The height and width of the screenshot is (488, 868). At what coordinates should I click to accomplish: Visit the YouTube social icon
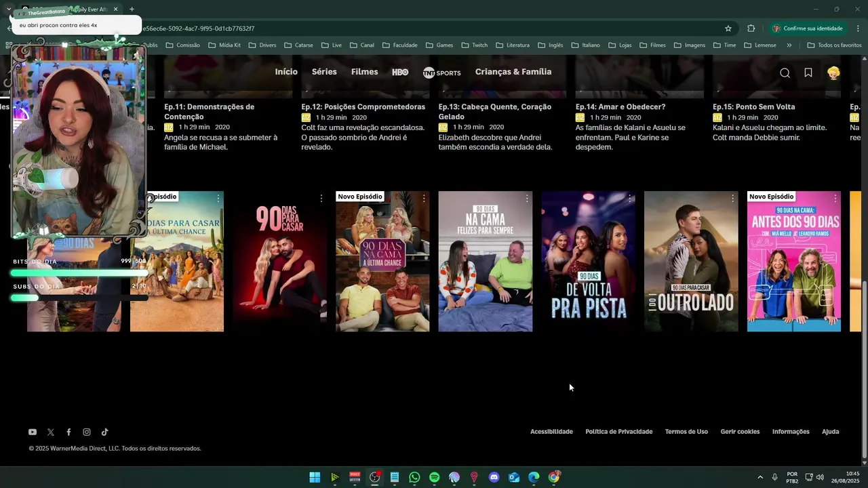coord(33,432)
